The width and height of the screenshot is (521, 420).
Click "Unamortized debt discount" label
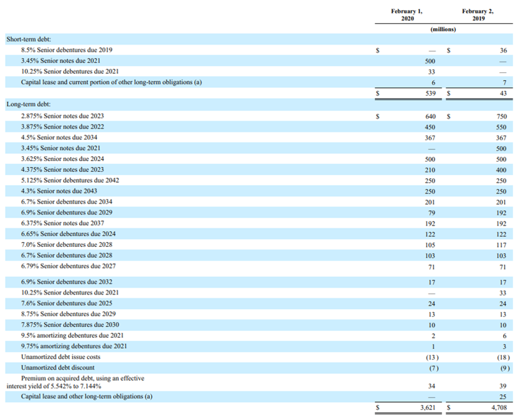coord(58,367)
